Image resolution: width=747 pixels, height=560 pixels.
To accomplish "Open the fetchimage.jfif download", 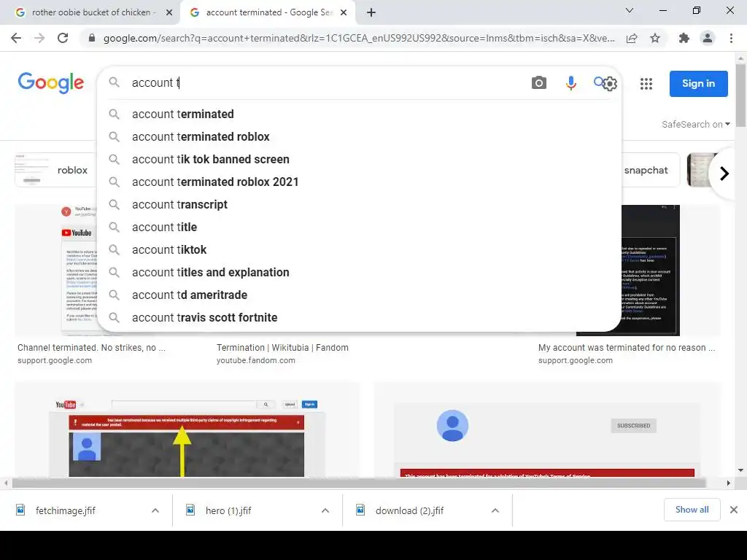I will point(65,510).
